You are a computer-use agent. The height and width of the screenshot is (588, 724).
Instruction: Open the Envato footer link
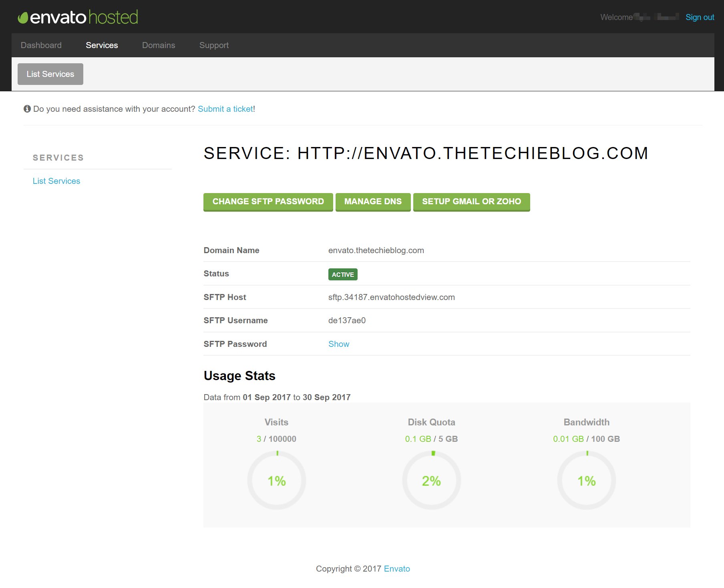[x=397, y=569]
